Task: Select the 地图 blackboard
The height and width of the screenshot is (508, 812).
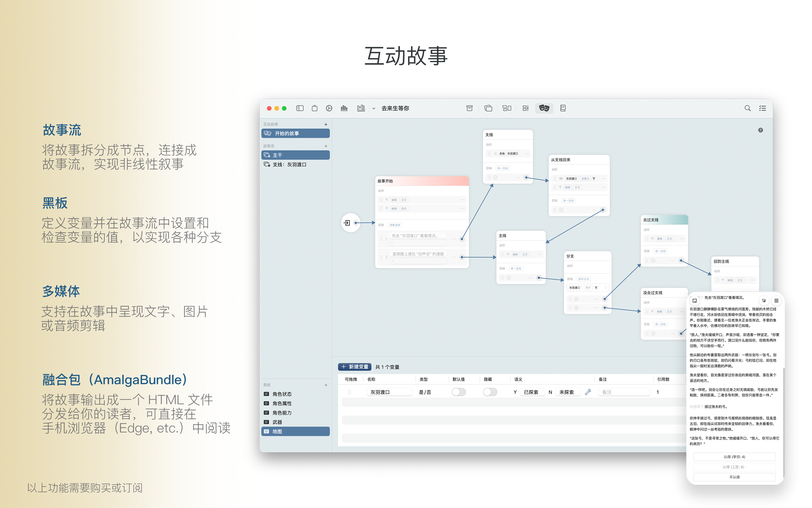Action: click(x=295, y=432)
